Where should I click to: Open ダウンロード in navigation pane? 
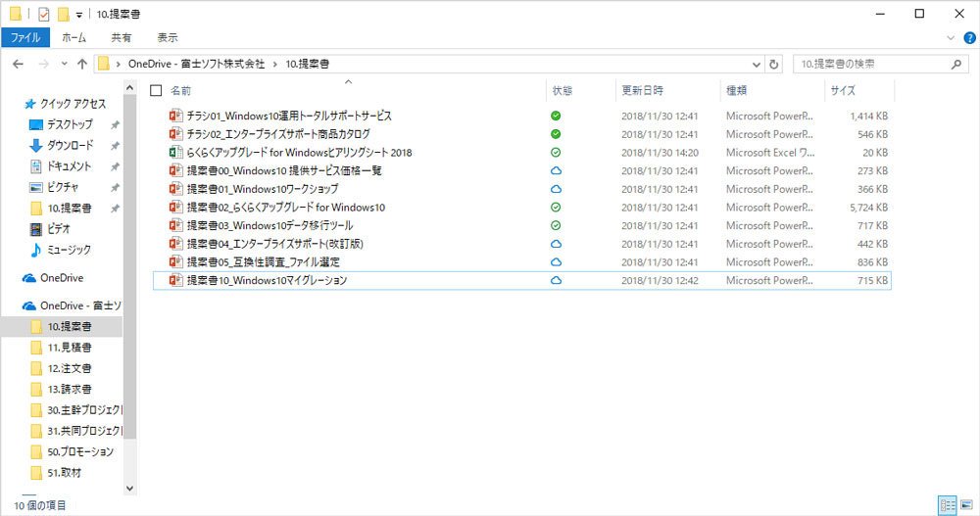pyautogui.click(x=70, y=145)
